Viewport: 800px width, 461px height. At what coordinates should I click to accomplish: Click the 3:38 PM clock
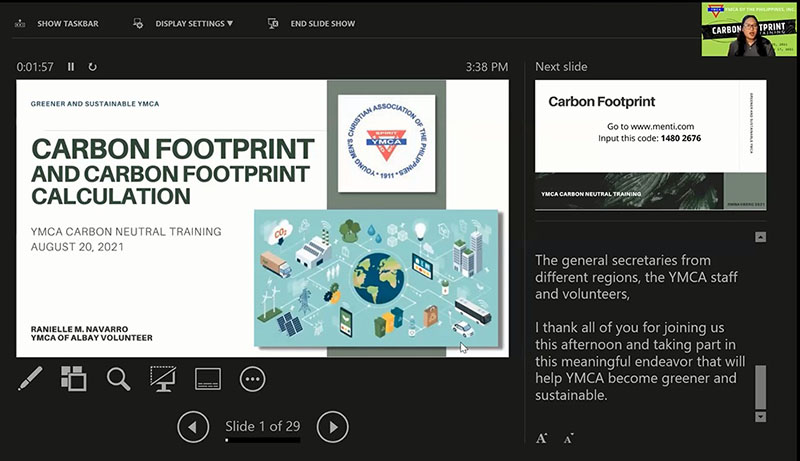pyautogui.click(x=487, y=67)
